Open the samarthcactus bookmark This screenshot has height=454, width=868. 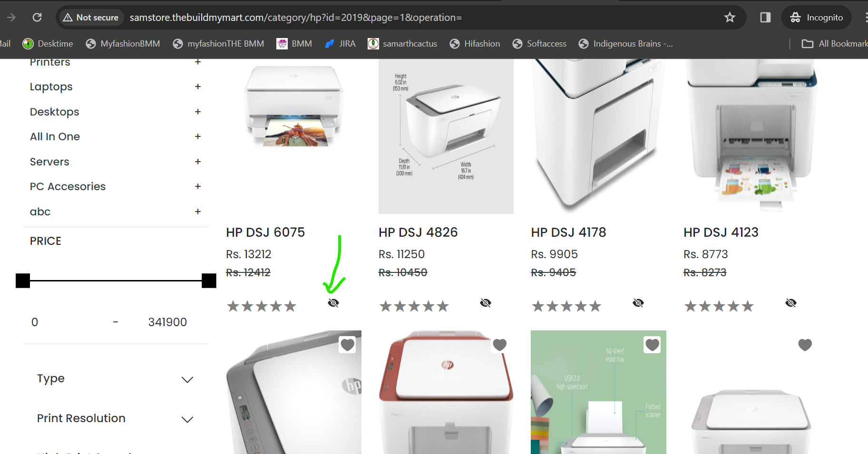[x=402, y=44]
